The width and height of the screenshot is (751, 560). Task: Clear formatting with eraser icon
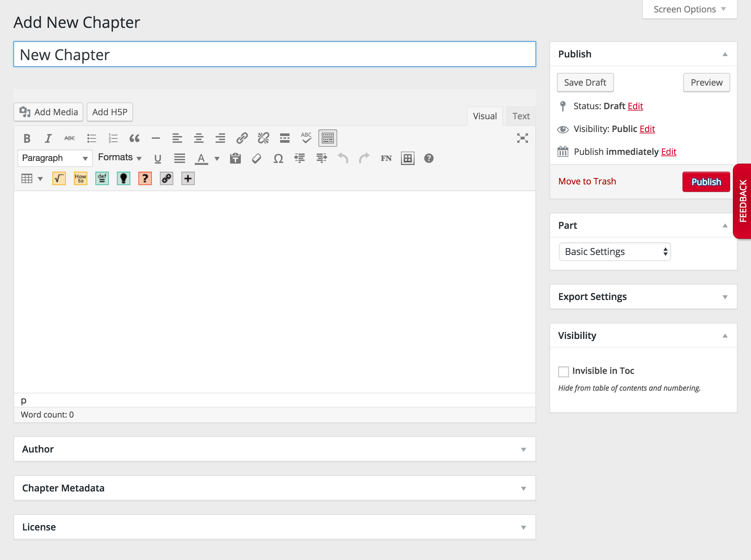(x=257, y=158)
